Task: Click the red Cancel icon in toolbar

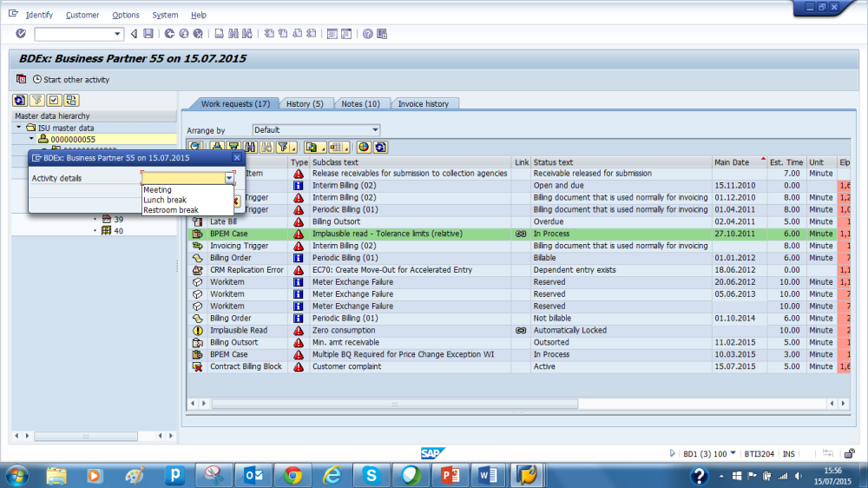Action: pos(198,34)
